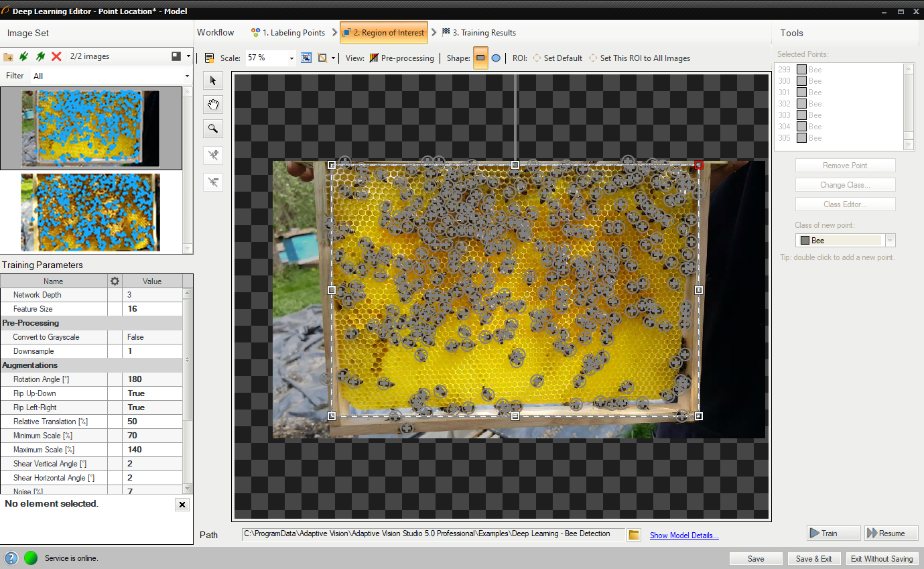Select the arrow pointer tool
Screen dimensions: 924x569
[x=213, y=81]
